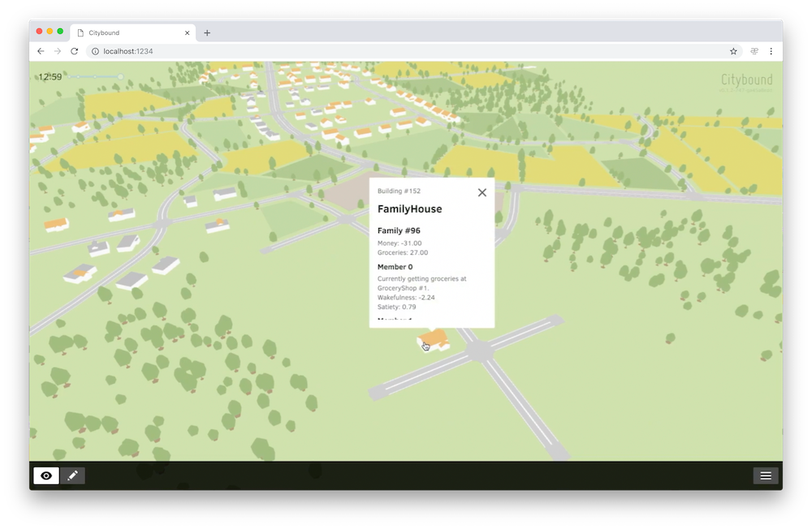Image resolution: width=812 pixels, height=529 pixels.
Task: Open a new browser tab
Action: [x=207, y=33]
